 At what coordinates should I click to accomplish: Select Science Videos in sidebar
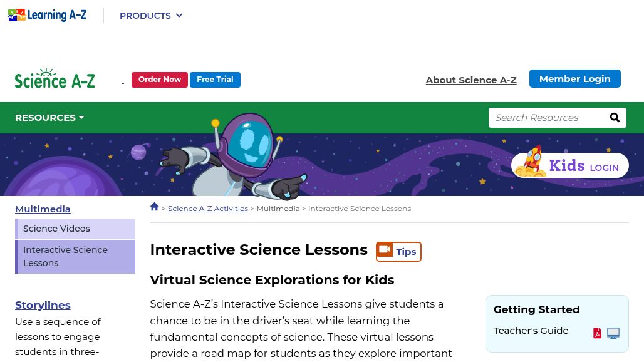[x=75, y=229]
